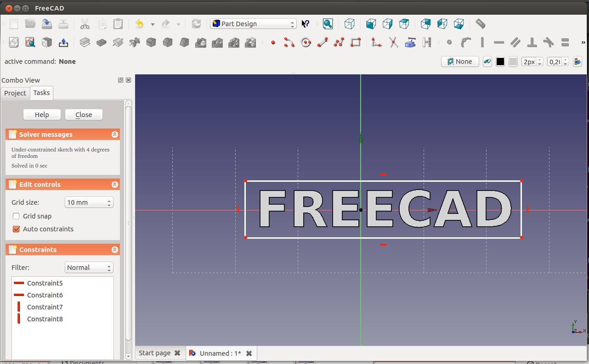Click the undo arrow icon
Screen dimensions: 589x364
coord(139,24)
